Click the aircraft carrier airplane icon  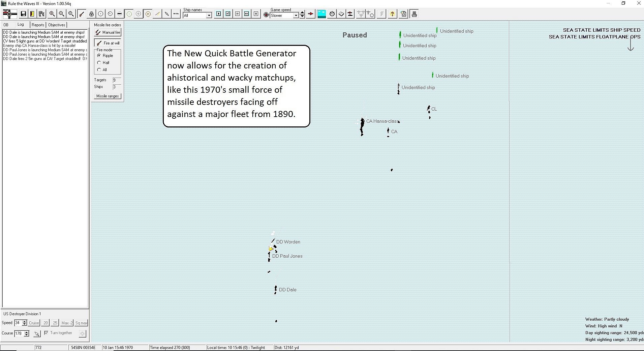point(350,14)
